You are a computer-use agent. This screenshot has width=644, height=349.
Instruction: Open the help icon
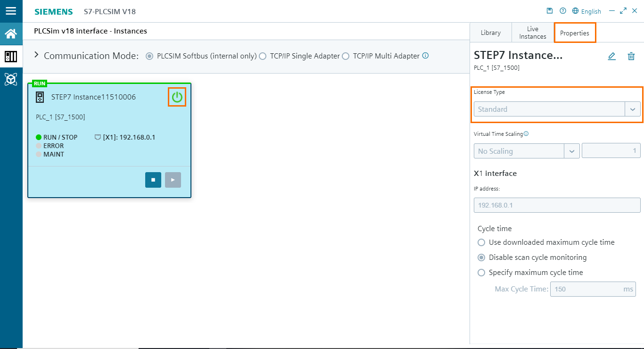(x=562, y=10)
